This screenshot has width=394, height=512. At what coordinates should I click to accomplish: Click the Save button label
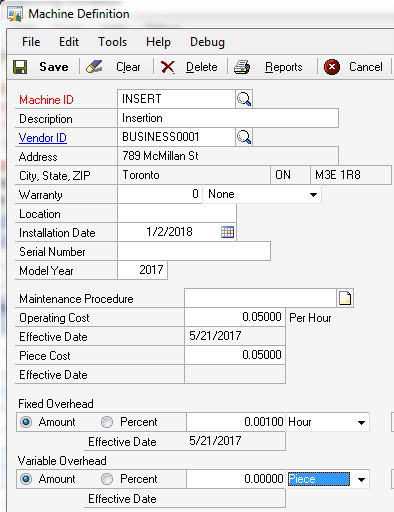(54, 67)
